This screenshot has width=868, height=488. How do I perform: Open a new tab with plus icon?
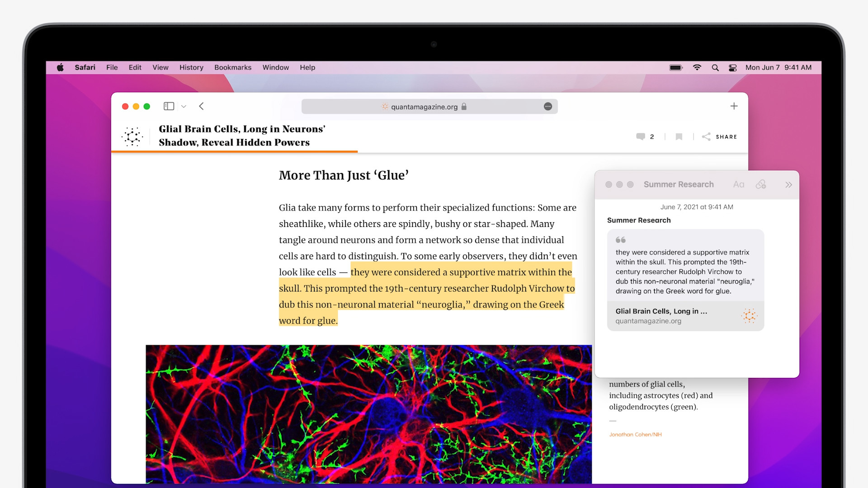pos(734,106)
